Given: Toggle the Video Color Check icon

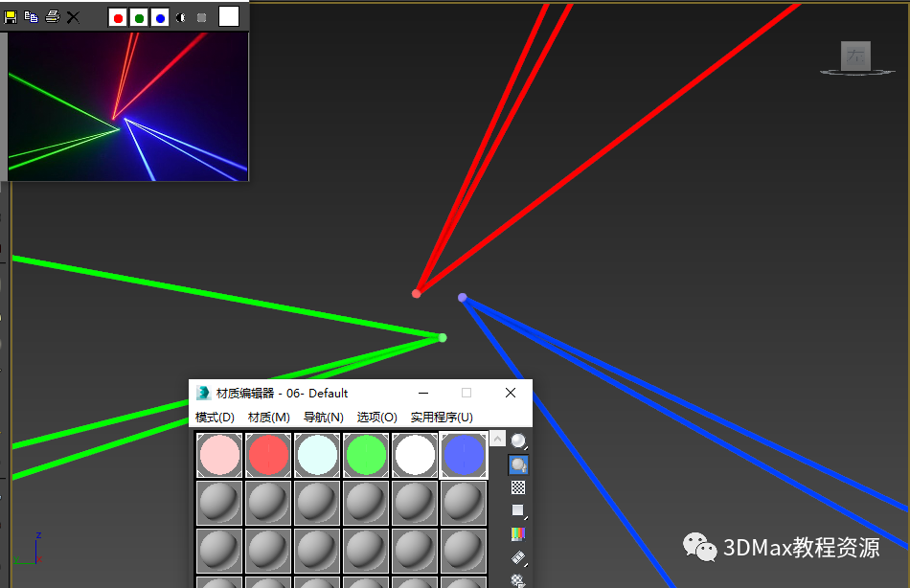Looking at the screenshot, I should [x=518, y=534].
